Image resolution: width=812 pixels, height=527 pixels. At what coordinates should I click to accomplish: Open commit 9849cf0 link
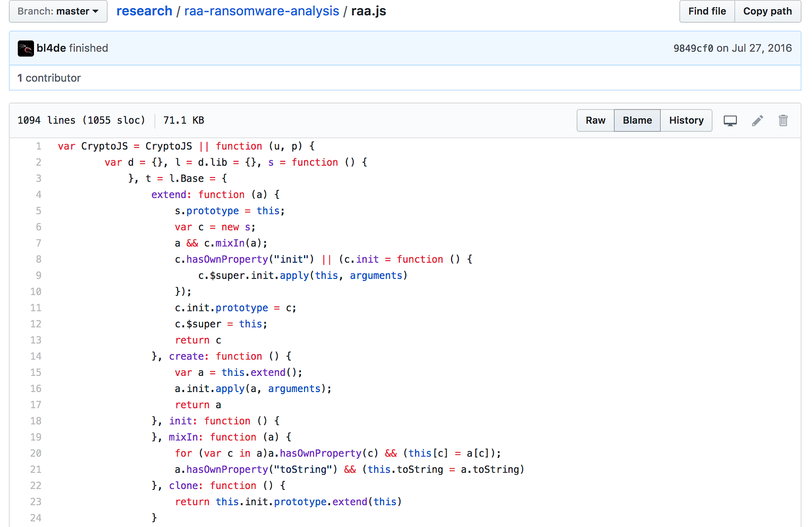[x=693, y=48]
